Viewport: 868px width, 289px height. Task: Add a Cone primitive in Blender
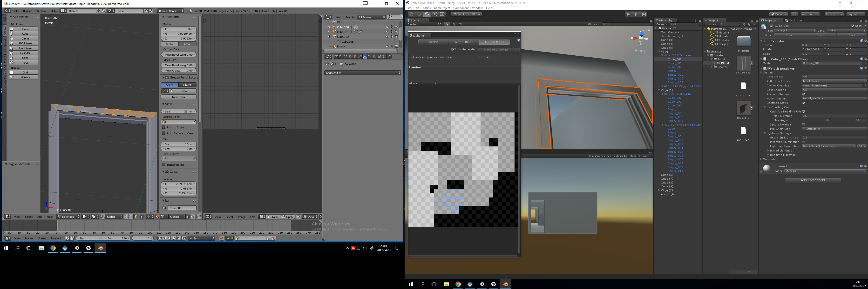tap(24, 58)
